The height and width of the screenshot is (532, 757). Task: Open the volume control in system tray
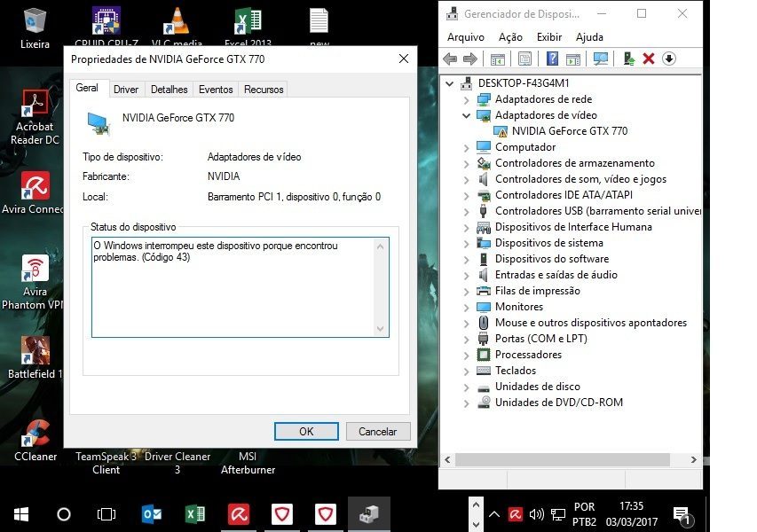tap(536, 514)
